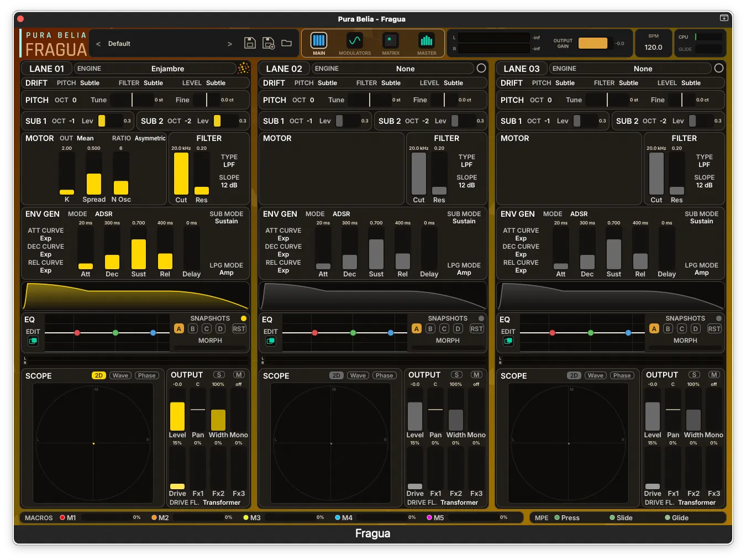Toggle Lane 01 snapshots indicator dot

point(244,318)
